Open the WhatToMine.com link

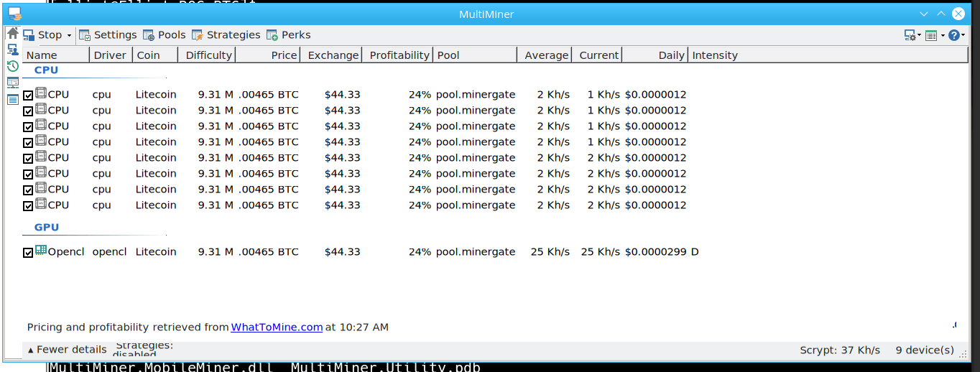click(x=277, y=327)
